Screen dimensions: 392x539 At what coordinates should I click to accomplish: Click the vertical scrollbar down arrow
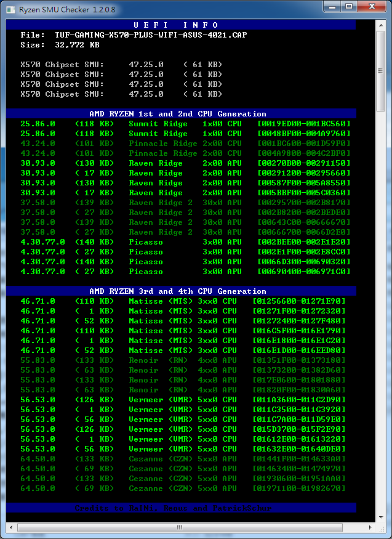380,517
